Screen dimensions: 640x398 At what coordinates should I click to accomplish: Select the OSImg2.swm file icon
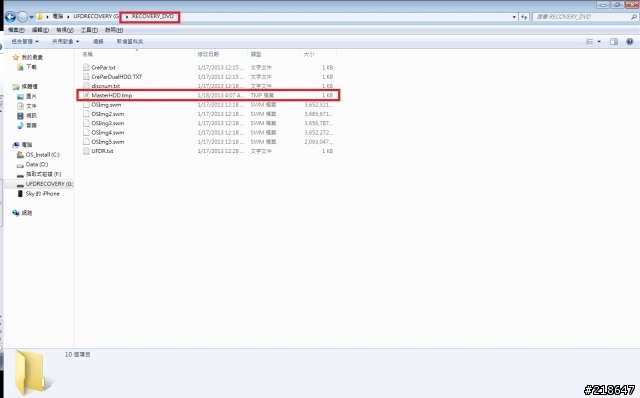point(86,114)
